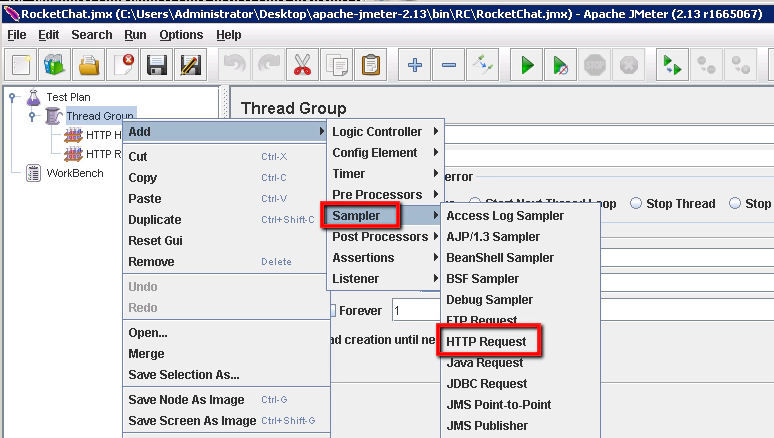
Task: Click the Expand All plus icon
Action: click(415, 65)
